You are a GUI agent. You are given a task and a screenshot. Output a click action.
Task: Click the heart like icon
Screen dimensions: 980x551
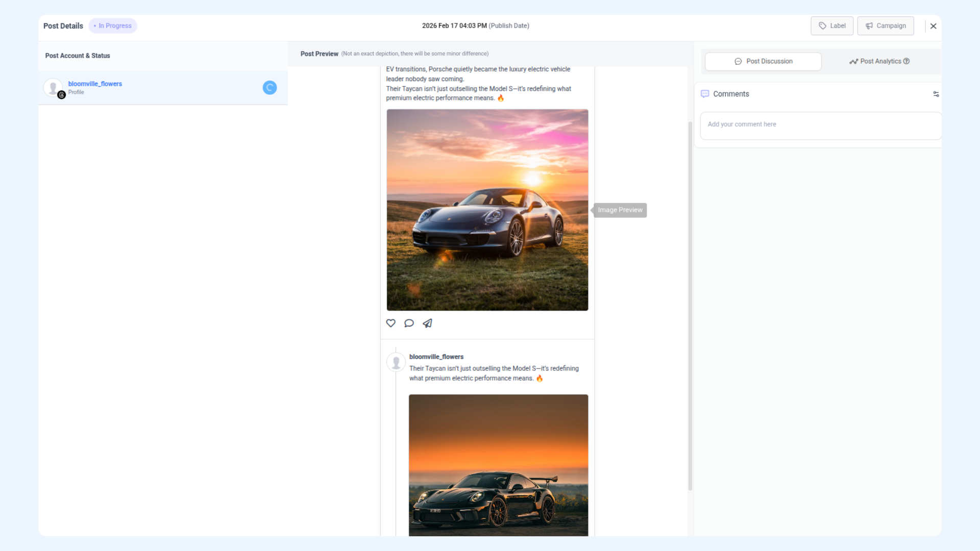[390, 323]
